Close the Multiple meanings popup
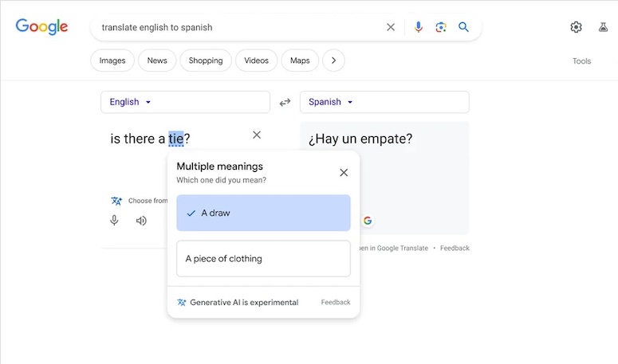The height and width of the screenshot is (364, 618). (344, 173)
